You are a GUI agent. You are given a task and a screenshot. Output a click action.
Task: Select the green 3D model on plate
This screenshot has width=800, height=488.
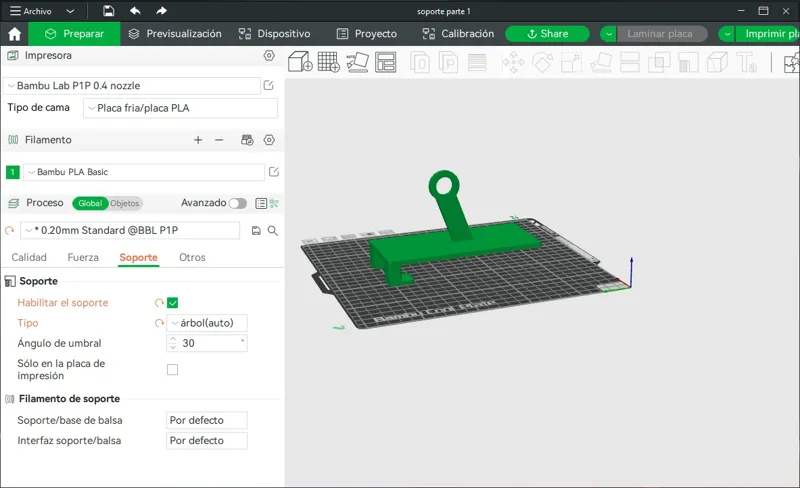(x=454, y=245)
